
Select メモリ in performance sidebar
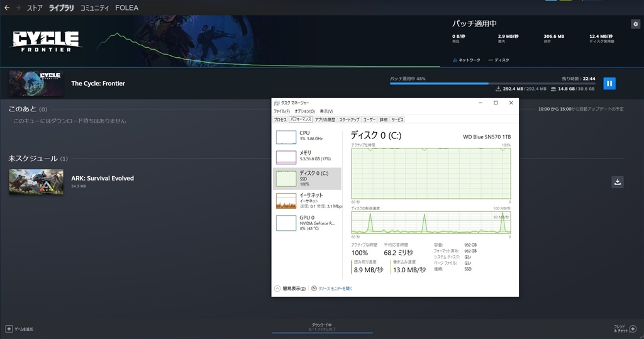307,157
